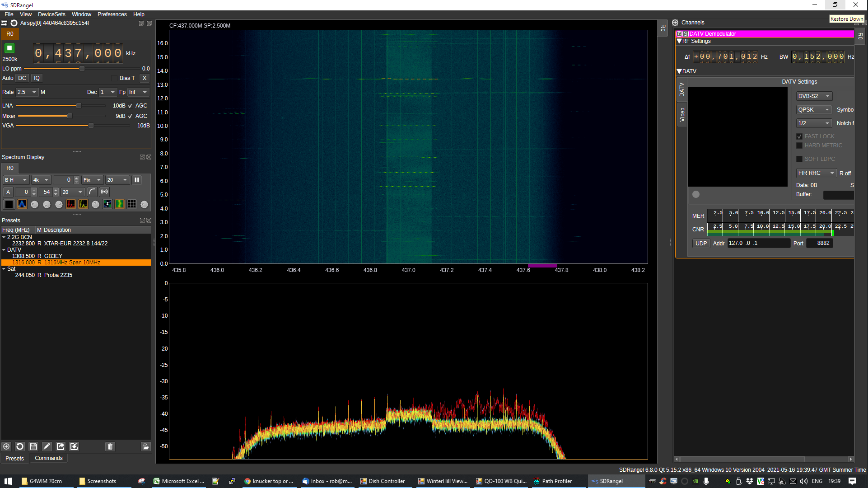Save presets with the floppy disk icon
This screenshot has height=488, width=868.
(33, 446)
